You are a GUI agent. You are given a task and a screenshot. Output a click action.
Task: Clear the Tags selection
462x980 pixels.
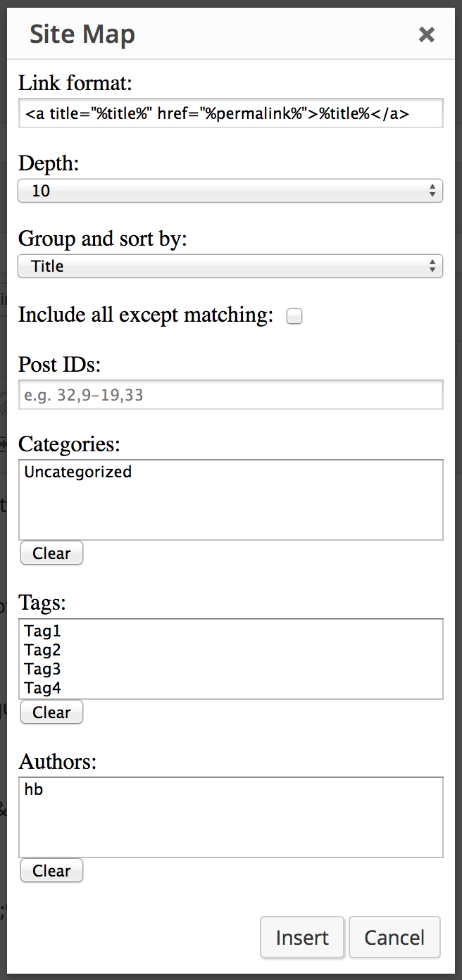point(51,712)
